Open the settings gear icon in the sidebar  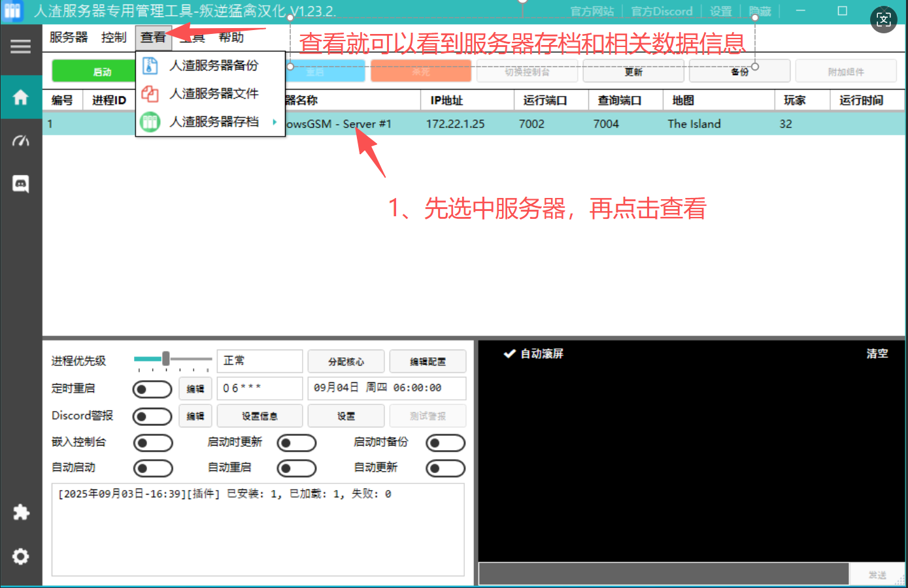pyautogui.click(x=20, y=556)
